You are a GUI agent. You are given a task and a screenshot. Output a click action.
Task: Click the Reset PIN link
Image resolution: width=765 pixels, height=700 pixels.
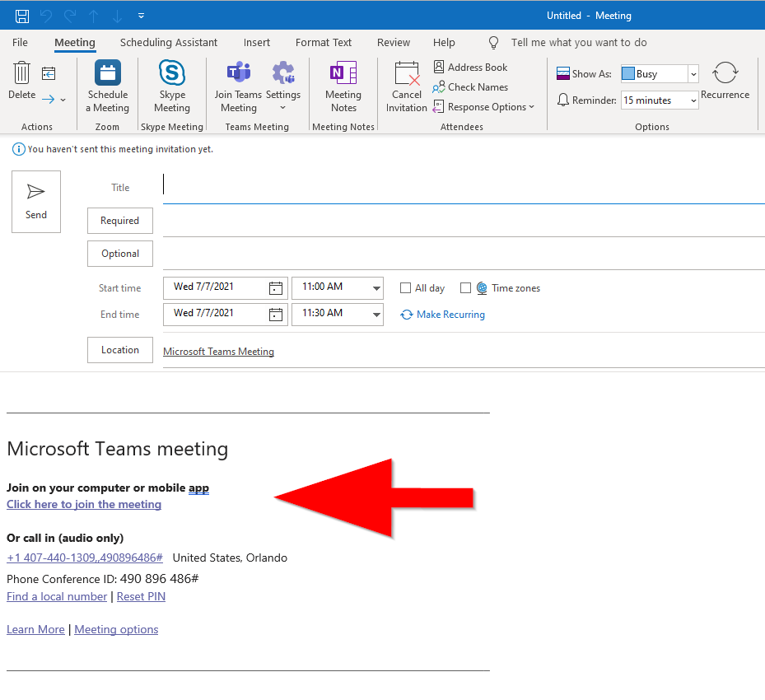141,596
